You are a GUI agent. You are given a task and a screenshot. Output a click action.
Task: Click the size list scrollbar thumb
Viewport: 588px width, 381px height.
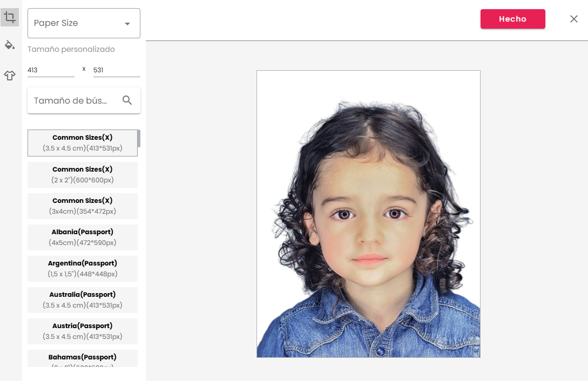pos(139,138)
